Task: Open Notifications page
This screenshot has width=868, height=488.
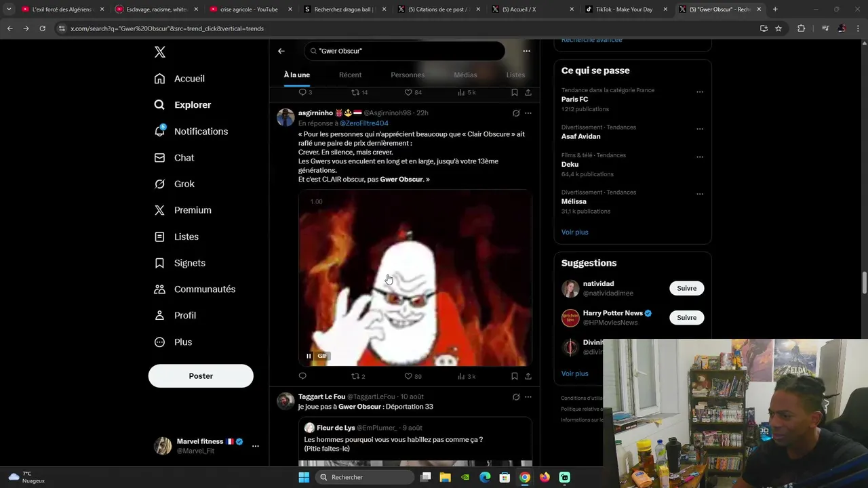Action: [191, 131]
